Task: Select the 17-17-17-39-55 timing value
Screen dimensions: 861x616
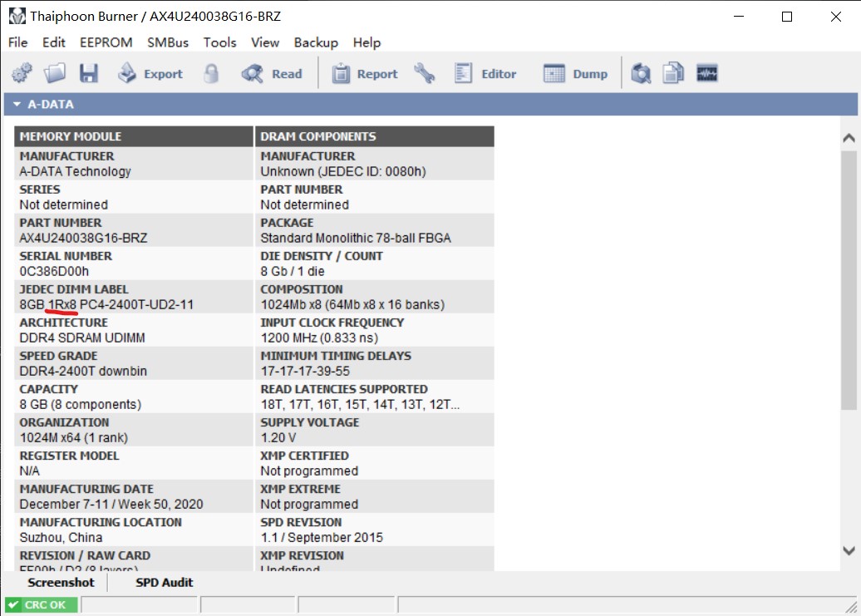Action: [305, 371]
